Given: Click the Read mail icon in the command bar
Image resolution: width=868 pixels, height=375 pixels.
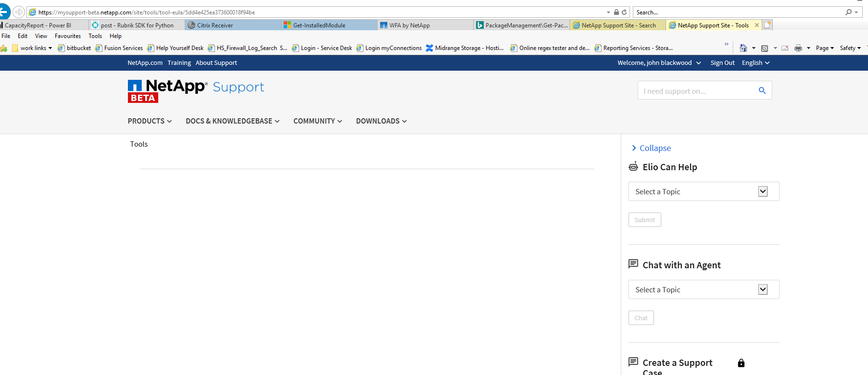Looking at the screenshot, I should [x=785, y=48].
